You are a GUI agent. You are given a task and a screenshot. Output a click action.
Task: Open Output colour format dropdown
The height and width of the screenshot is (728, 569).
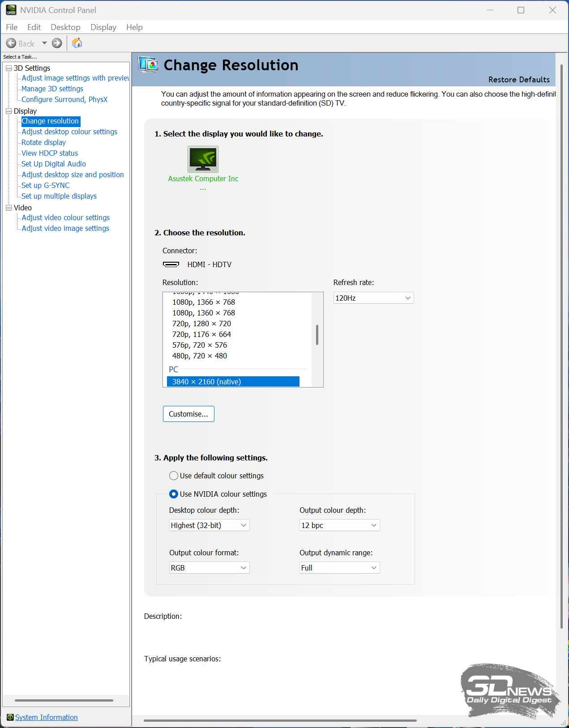209,568
